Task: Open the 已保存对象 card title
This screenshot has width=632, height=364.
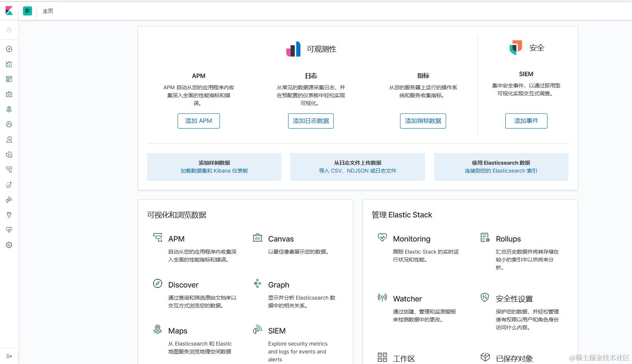Action: (514, 359)
